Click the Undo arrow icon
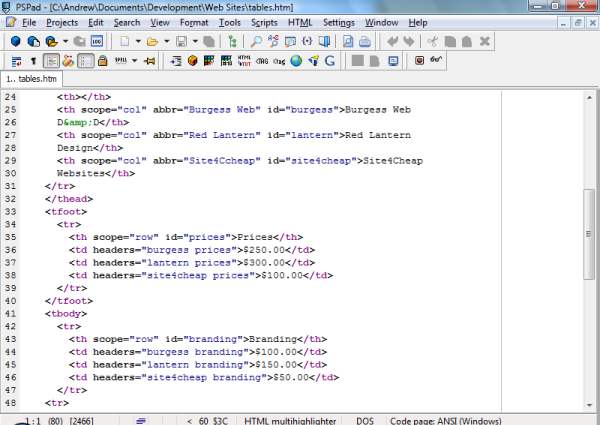 click(392, 41)
